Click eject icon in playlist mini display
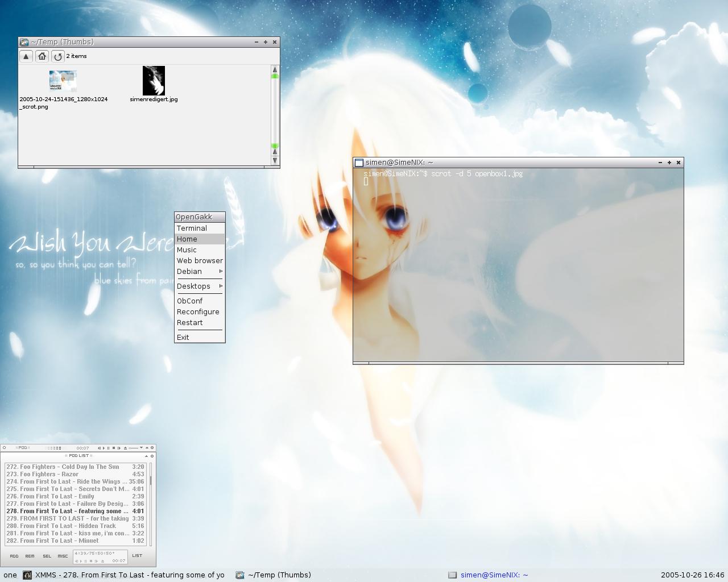 point(102,561)
